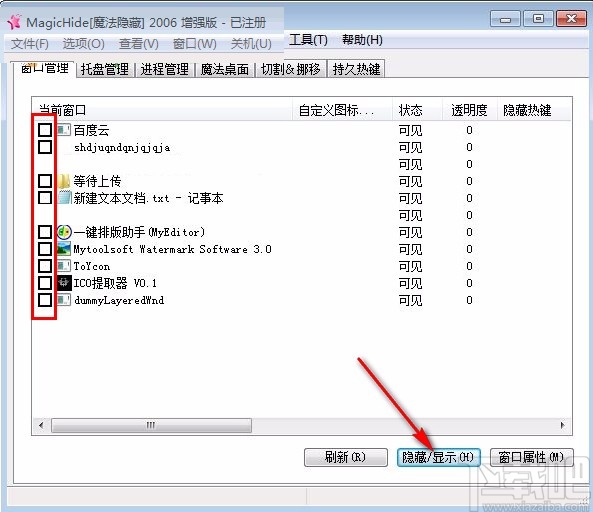Select the shdjuqndqnjqjqja window entry
Screen dimensions: 593x512
(x=122, y=147)
